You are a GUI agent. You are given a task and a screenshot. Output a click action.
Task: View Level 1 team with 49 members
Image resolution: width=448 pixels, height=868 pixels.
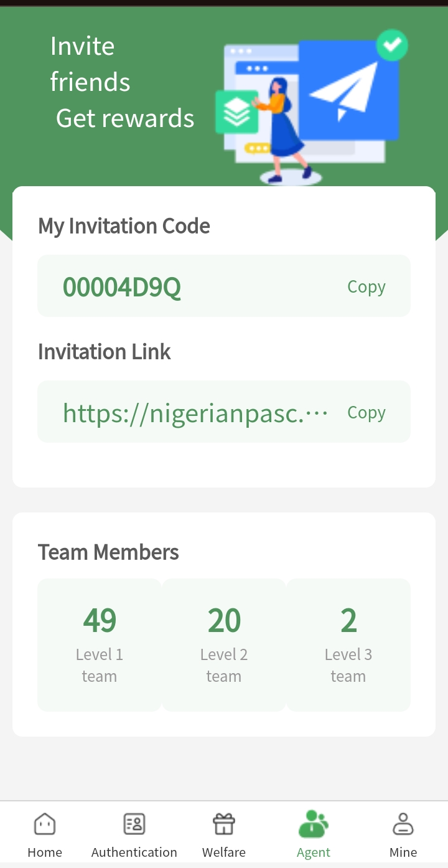pyautogui.click(x=100, y=645)
